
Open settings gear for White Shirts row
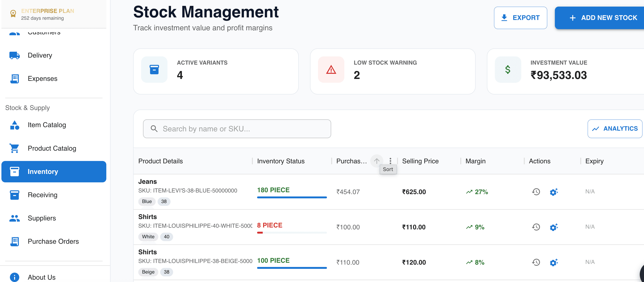click(x=554, y=227)
